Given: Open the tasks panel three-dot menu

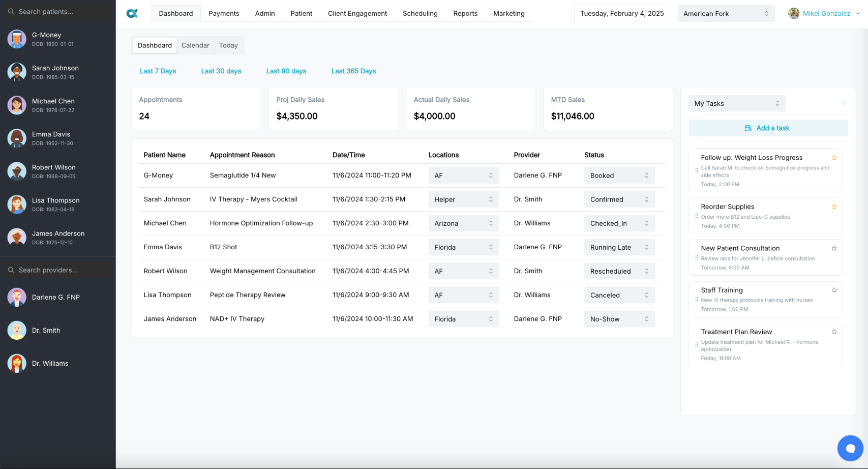Looking at the screenshot, I should pos(844,103).
